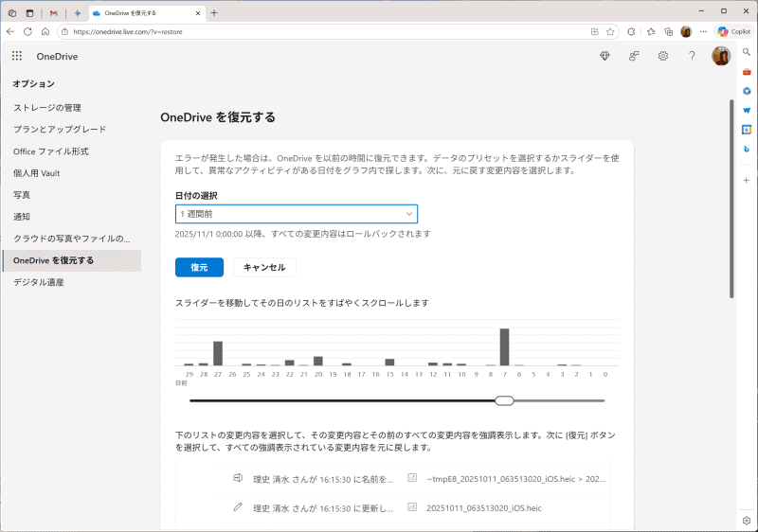The height and width of the screenshot is (532, 758).
Task: Open the shared people icon in header
Action: pos(634,56)
